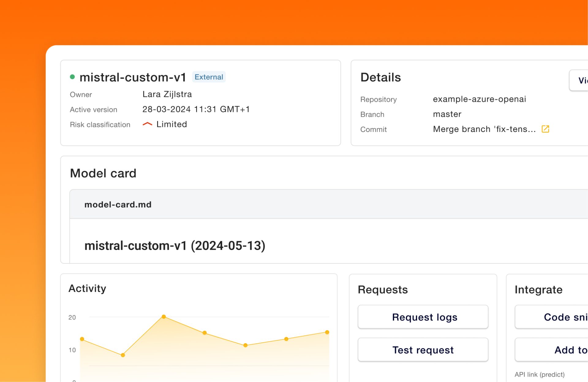
Task: Open the Code snippet button in Integrate
Action: (552, 317)
